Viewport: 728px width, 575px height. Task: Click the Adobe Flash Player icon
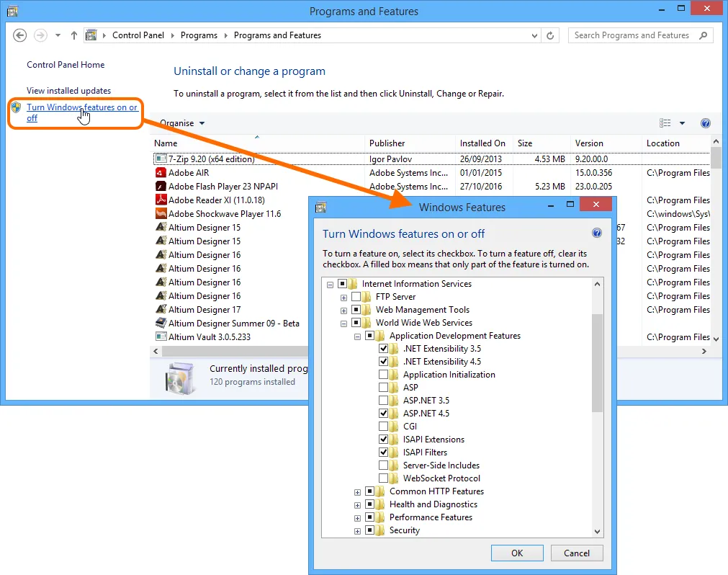161,186
